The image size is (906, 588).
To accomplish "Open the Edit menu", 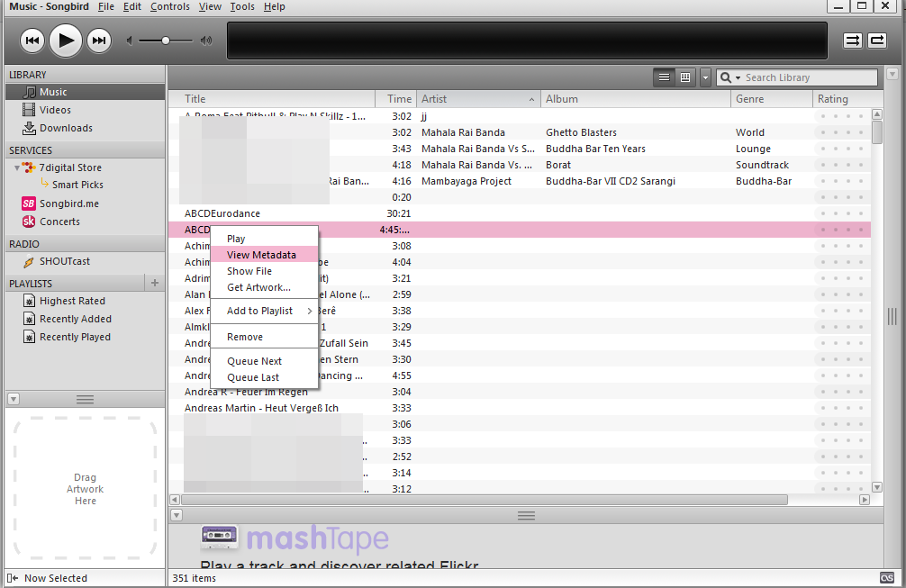I will [x=132, y=6].
